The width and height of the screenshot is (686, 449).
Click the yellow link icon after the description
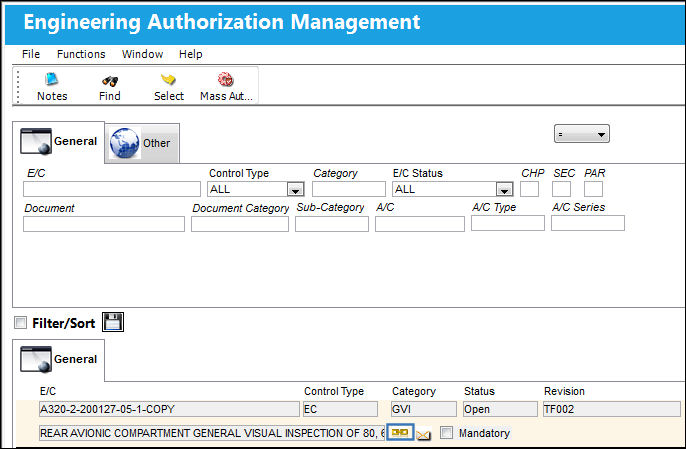tap(400, 432)
